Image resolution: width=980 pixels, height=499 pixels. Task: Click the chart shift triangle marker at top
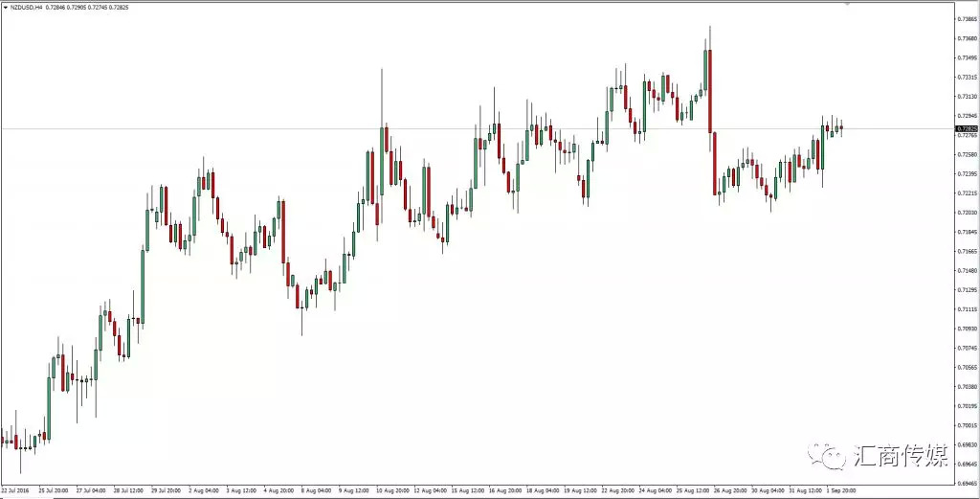click(846, 4)
